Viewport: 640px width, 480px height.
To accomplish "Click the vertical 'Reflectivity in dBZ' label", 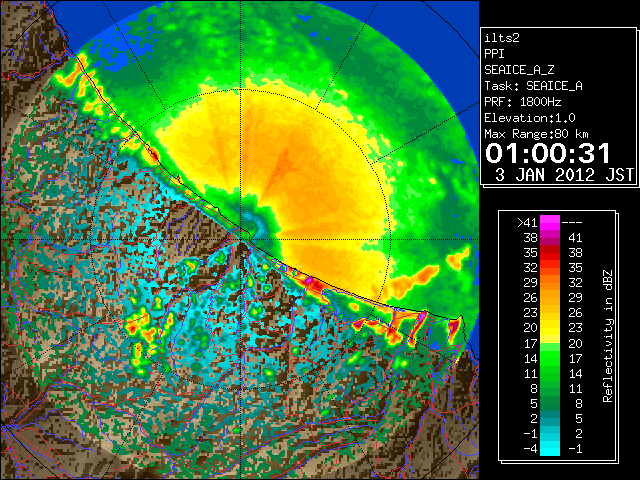I will 608,336.
